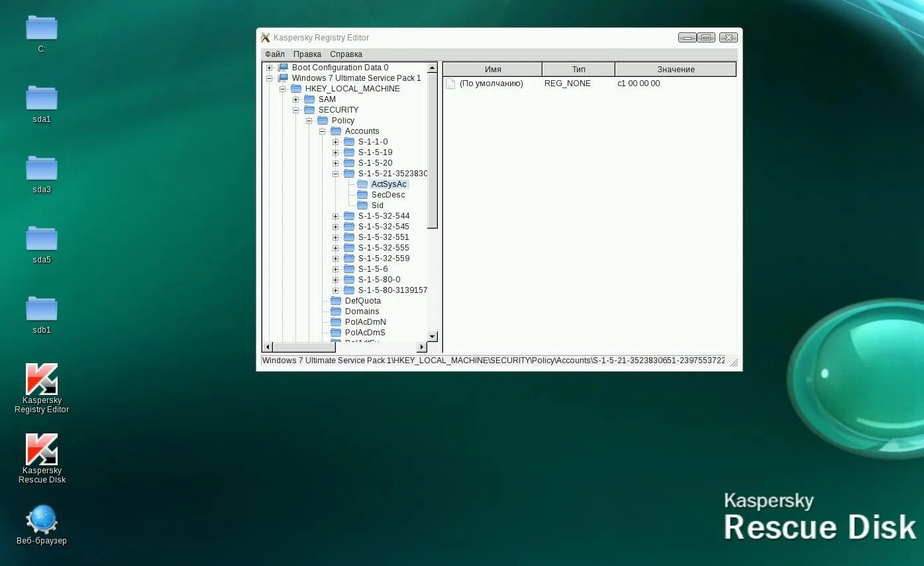Click the SecDesc folder icon
The image size is (924, 566).
point(362,195)
